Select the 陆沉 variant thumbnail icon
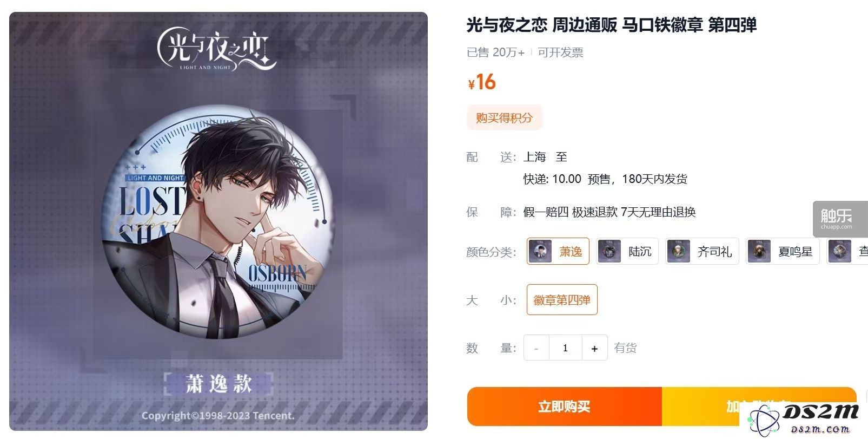Image resolution: width=868 pixels, height=439 pixels. point(609,251)
